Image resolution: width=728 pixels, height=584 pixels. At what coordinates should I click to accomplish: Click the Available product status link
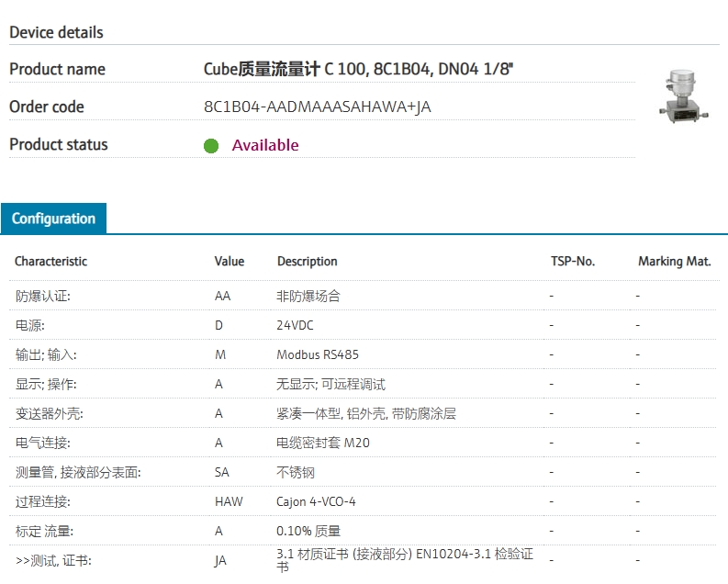[265, 145]
